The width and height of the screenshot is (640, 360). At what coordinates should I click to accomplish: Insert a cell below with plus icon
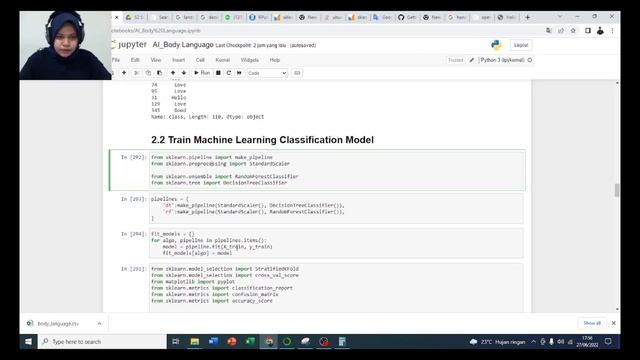pyautogui.click(x=124, y=73)
